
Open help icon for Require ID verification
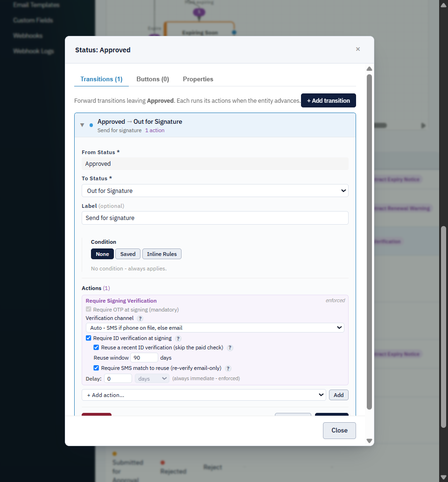point(178,339)
